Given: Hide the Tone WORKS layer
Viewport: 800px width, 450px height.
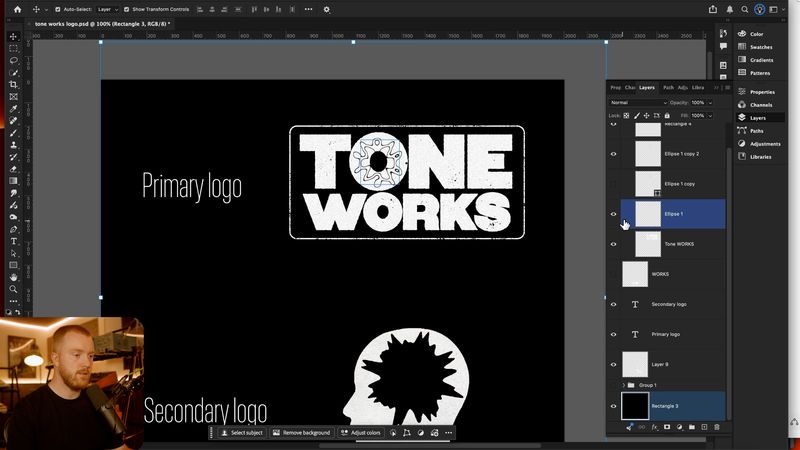Looking at the screenshot, I should tap(614, 244).
